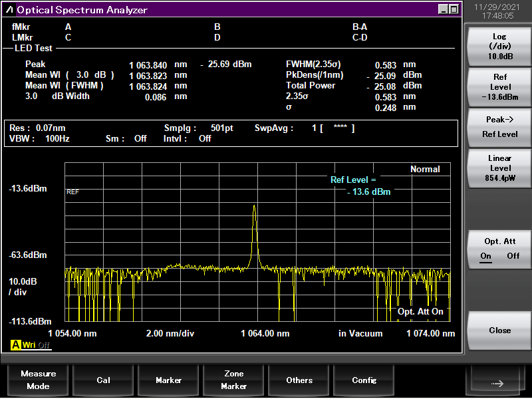Viewport: 532px width, 399px height.
Task: Expand the Others menu
Action: (299, 380)
